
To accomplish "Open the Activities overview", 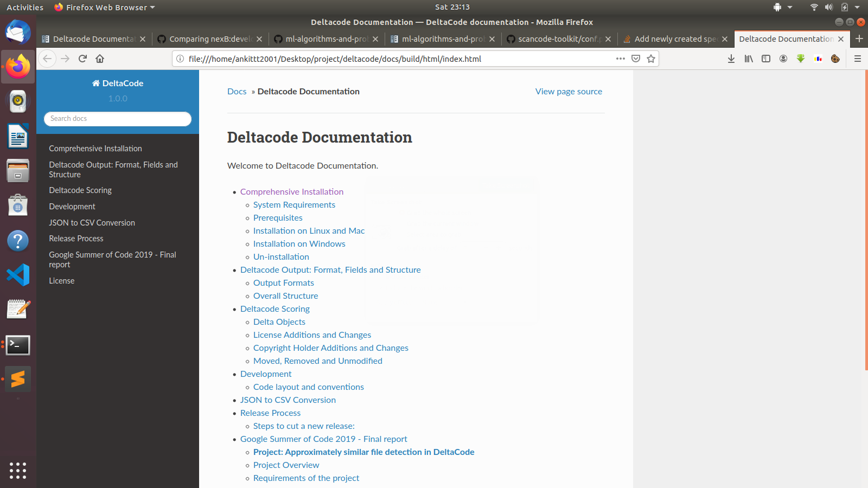I will (x=25, y=7).
